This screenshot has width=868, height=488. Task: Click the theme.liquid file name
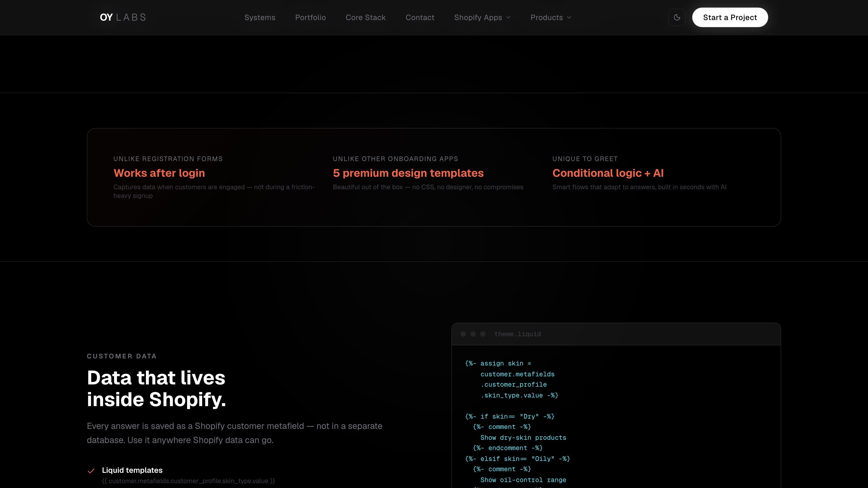pyautogui.click(x=518, y=334)
